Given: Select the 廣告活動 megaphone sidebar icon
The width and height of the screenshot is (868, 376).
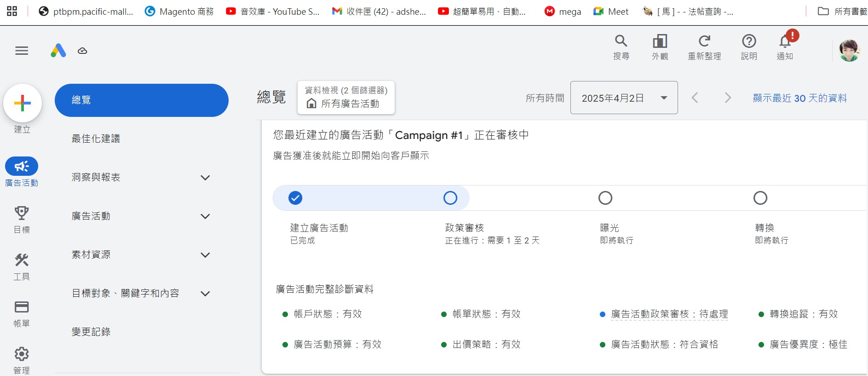Looking at the screenshot, I should click(22, 166).
